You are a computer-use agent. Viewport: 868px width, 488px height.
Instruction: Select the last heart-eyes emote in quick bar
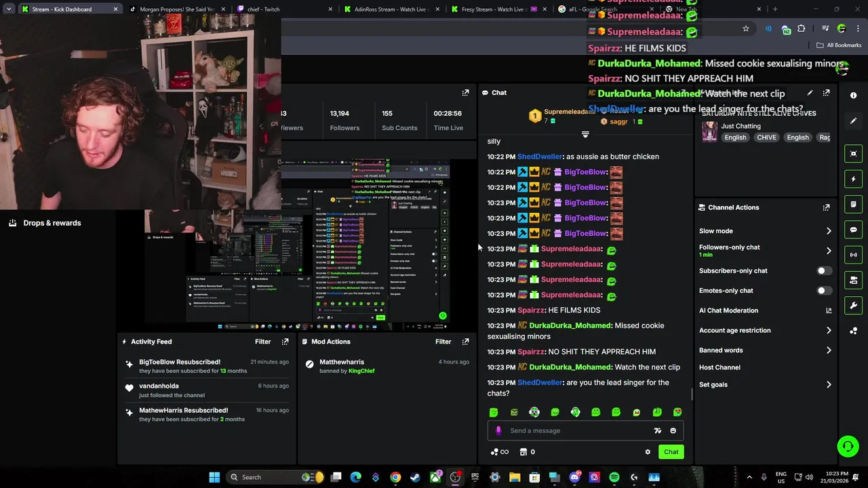coord(677,412)
